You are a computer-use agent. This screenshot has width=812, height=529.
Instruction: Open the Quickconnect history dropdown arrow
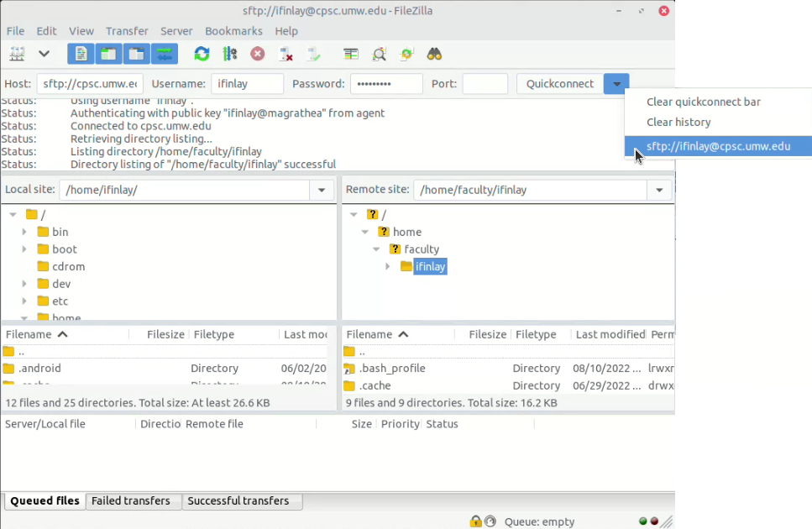point(616,84)
